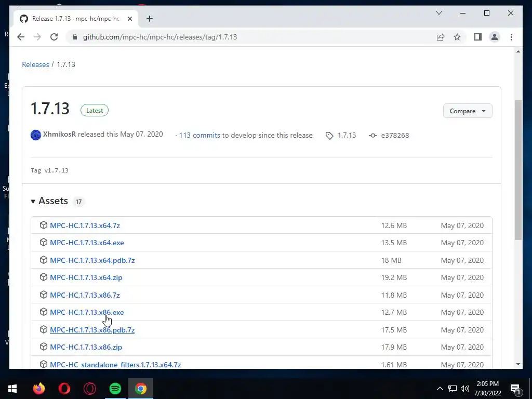Image resolution: width=532 pixels, height=399 pixels.
Task: Open the volume tray icon
Action: (x=465, y=389)
